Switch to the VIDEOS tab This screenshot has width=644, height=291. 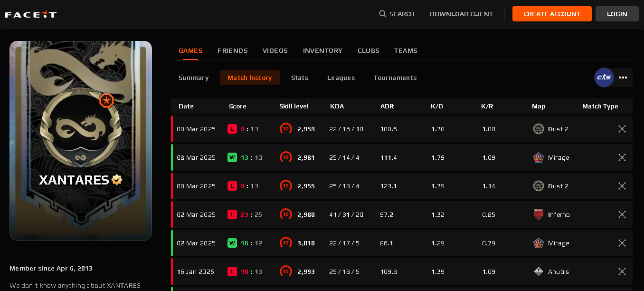click(275, 50)
